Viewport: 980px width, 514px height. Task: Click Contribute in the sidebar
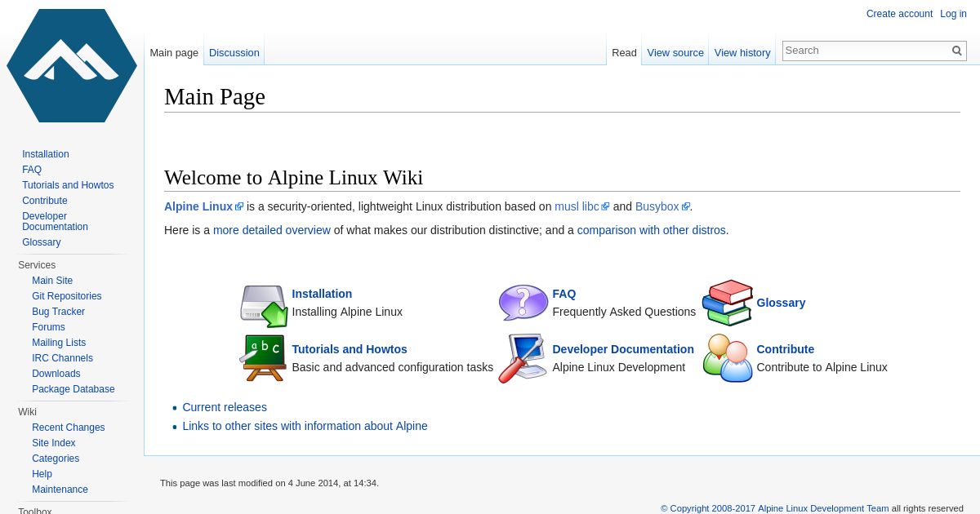click(45, 201)
